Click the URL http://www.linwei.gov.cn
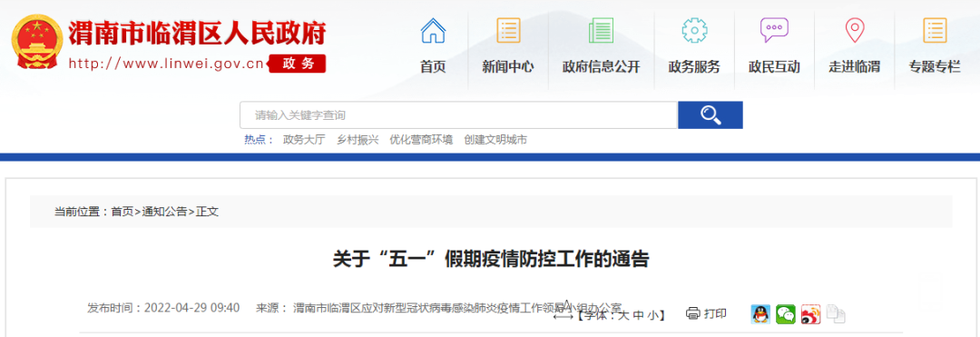 click(x=166, y=64)
